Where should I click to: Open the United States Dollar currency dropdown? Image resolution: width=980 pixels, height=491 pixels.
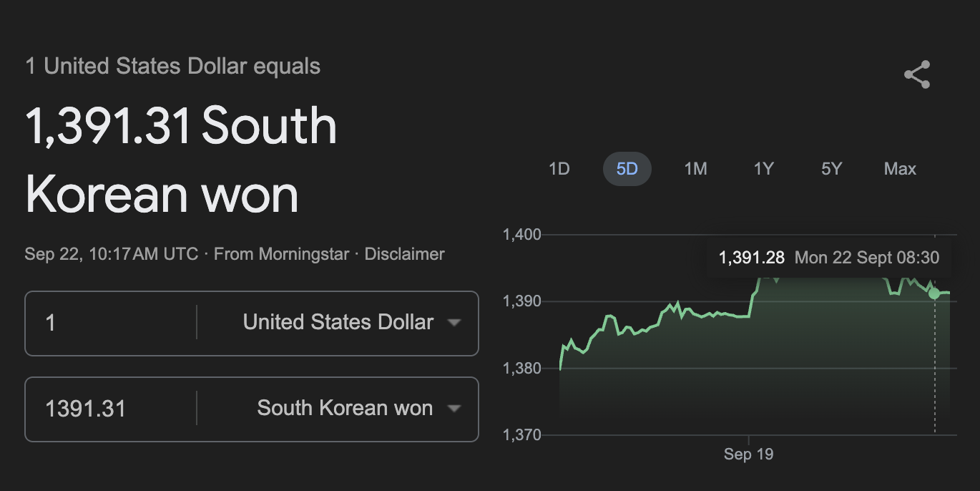pyautogui.click(x=351, y=323)
